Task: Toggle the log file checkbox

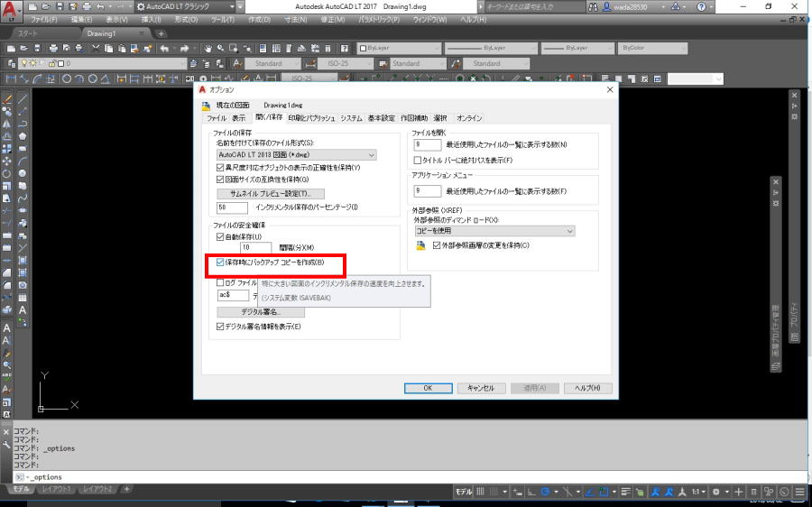Action: point(220,282)
